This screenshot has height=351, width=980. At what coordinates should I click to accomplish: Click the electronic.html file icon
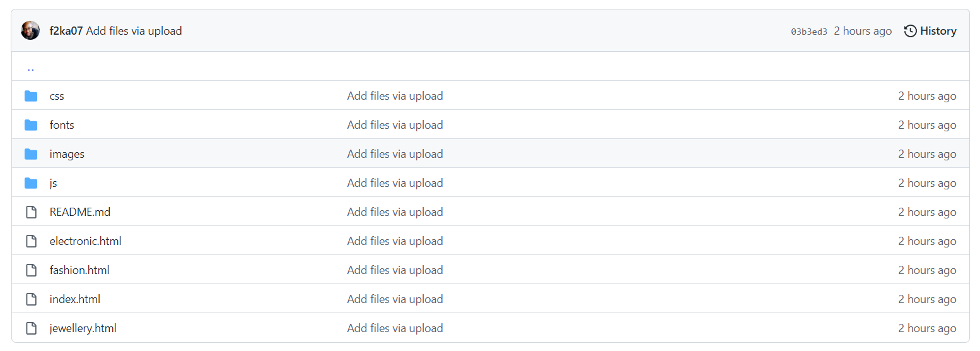(x=31, y=241)
